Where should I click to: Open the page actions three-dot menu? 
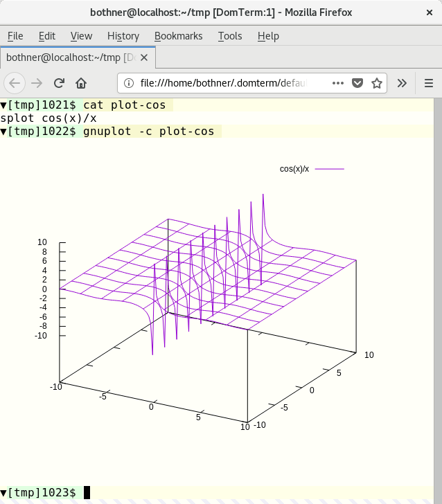click(337, 83)
